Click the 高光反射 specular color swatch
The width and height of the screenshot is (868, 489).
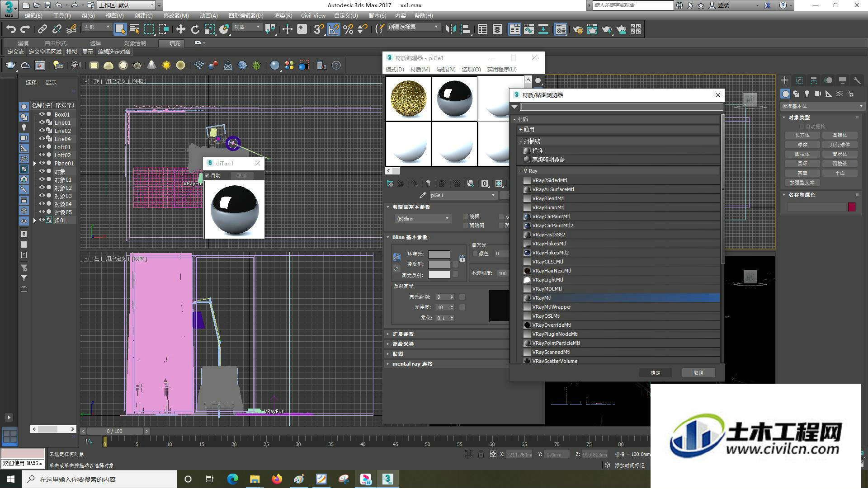coord(439,275)
